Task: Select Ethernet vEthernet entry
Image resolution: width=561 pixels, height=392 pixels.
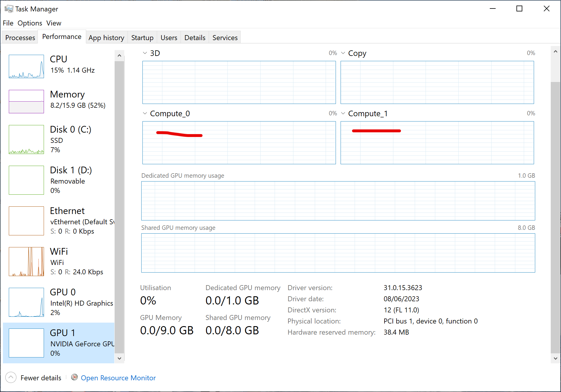Action: (x=59, y=221)
